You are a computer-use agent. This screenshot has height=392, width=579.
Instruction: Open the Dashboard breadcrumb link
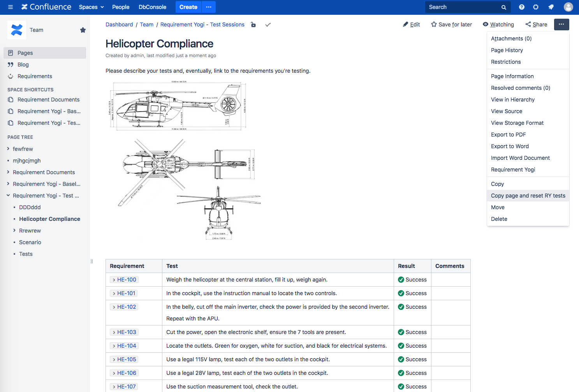(119, 24)
